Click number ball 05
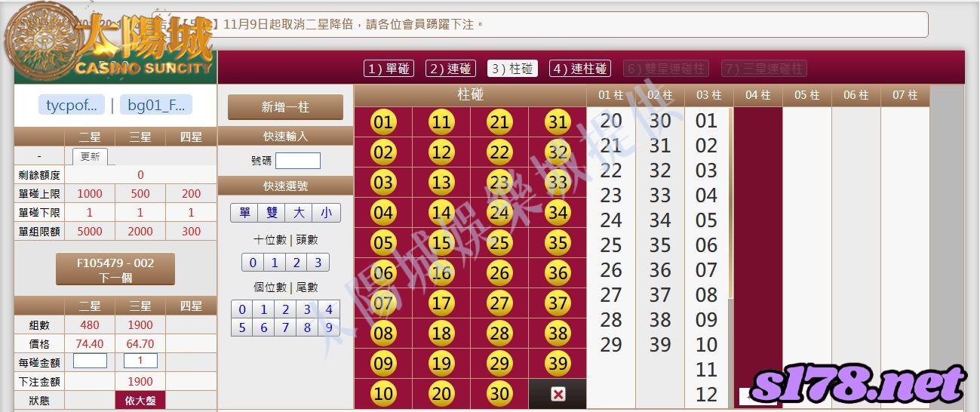980x412 pixels. [x=383, y=243]
